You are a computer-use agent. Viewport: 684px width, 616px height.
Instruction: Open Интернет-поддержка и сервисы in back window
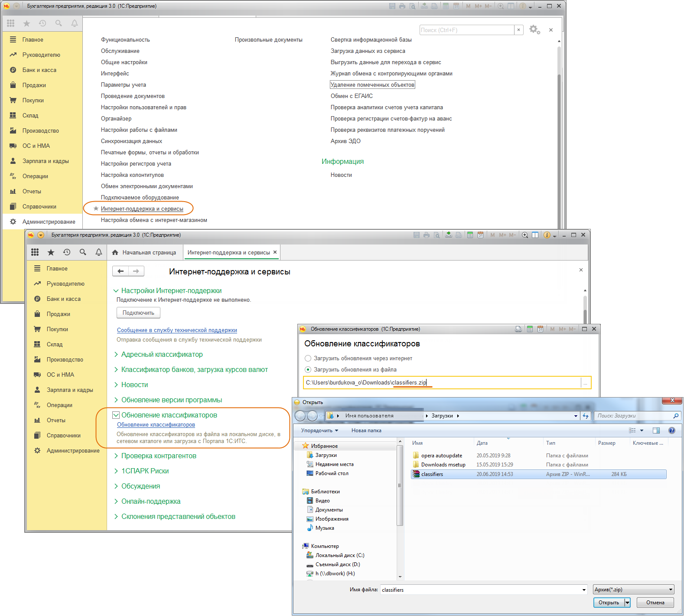coord(142,209)
